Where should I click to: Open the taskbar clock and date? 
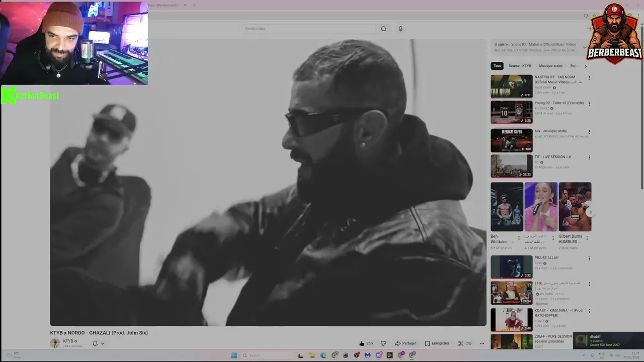tap(631, 355)
